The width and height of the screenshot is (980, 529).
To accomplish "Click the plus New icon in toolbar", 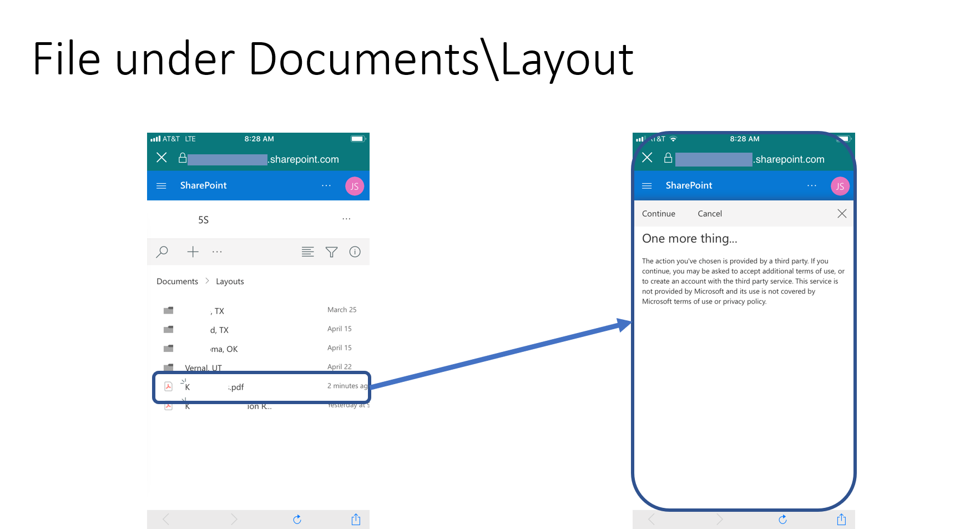I will coord(193,252).
